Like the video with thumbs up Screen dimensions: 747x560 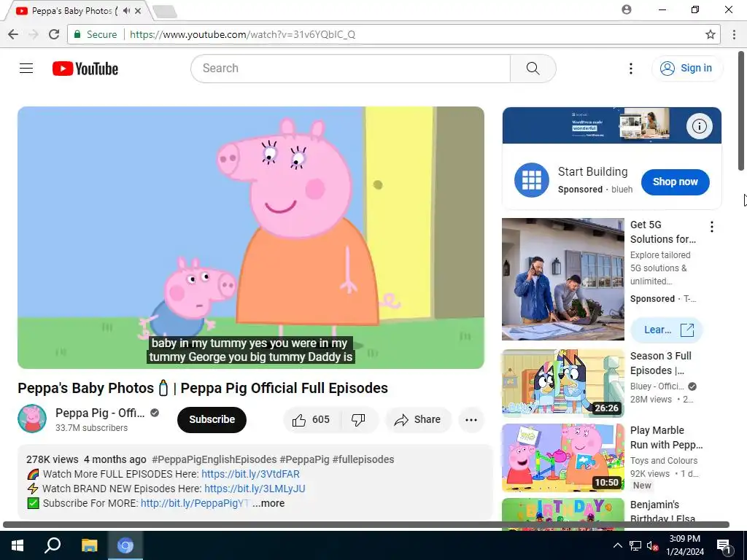[311, 419]
